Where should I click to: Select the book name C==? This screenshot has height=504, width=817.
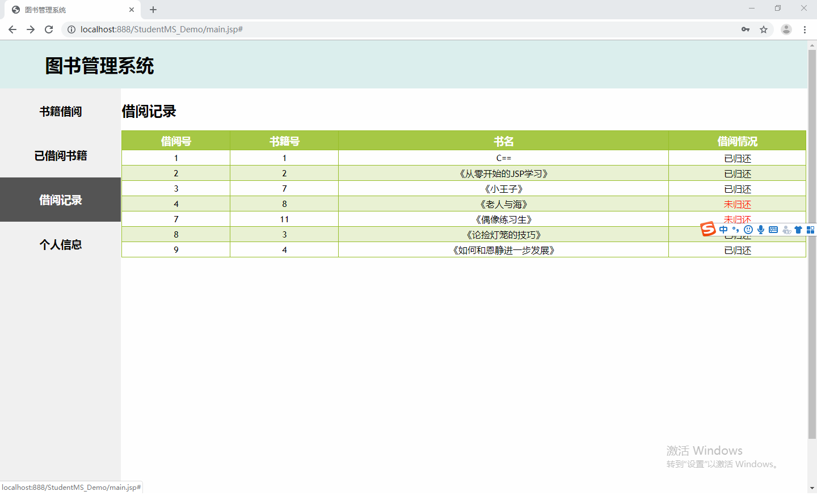tap(504, 158)
